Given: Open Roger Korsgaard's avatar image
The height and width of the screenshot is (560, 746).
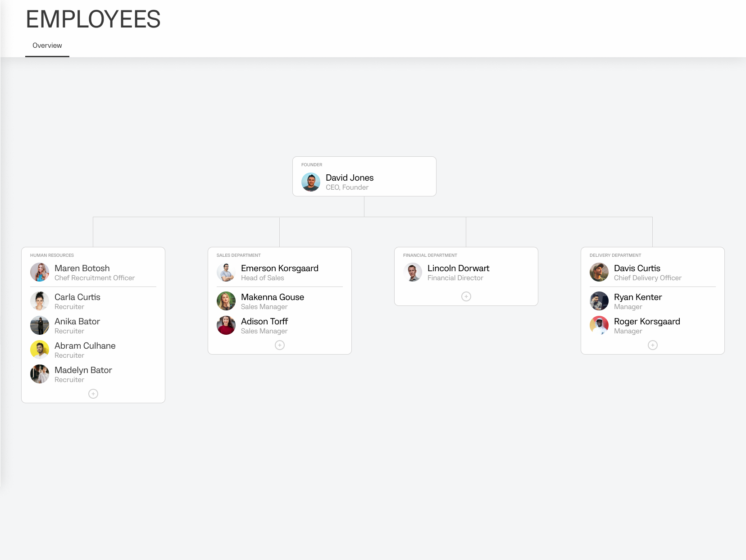Looking at the screenshot, I should (599, 326).
